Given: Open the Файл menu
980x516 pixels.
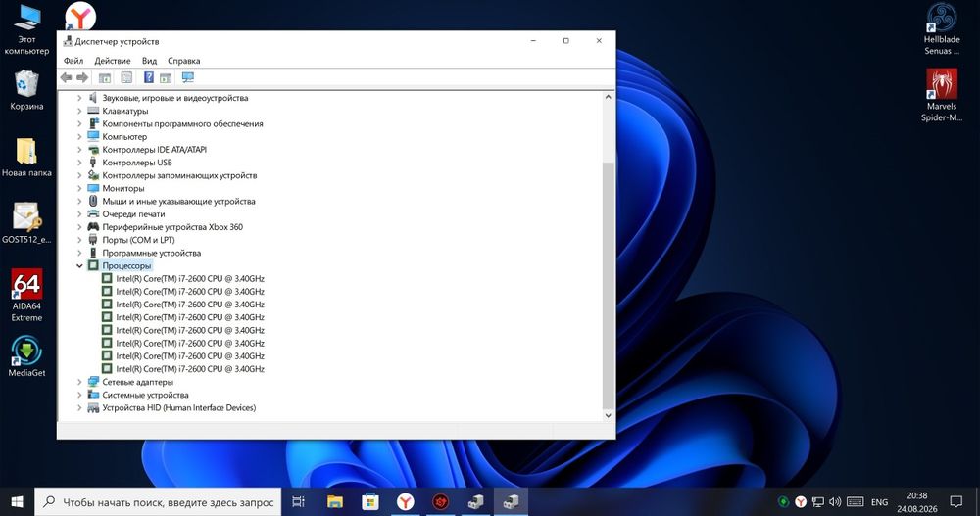Looking at the screenshot, I should click(73, 61).
